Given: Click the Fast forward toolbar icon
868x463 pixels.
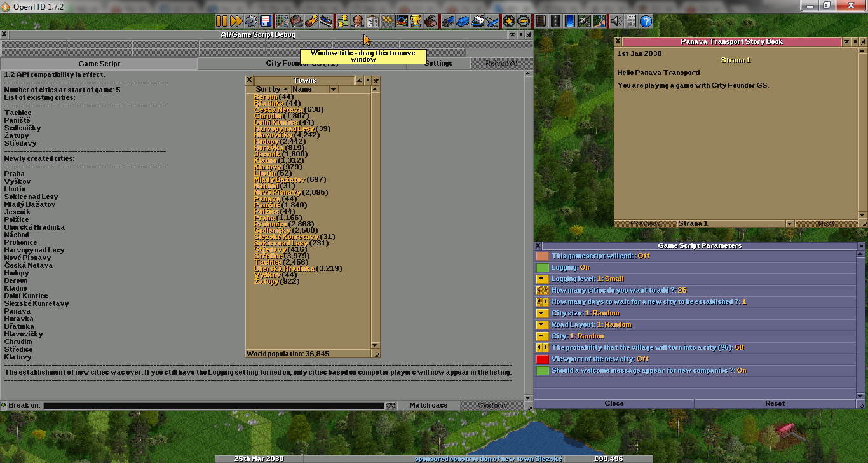Looking at the screenshot, I should (x=236, y=21).
